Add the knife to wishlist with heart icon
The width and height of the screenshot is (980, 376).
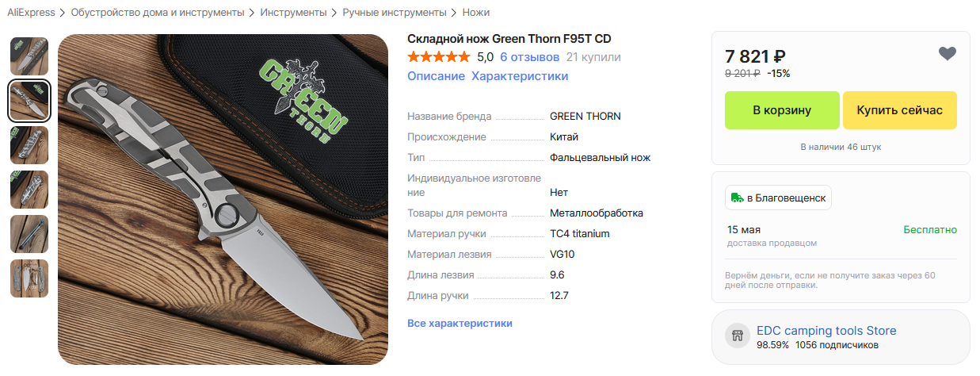(948, 54)
